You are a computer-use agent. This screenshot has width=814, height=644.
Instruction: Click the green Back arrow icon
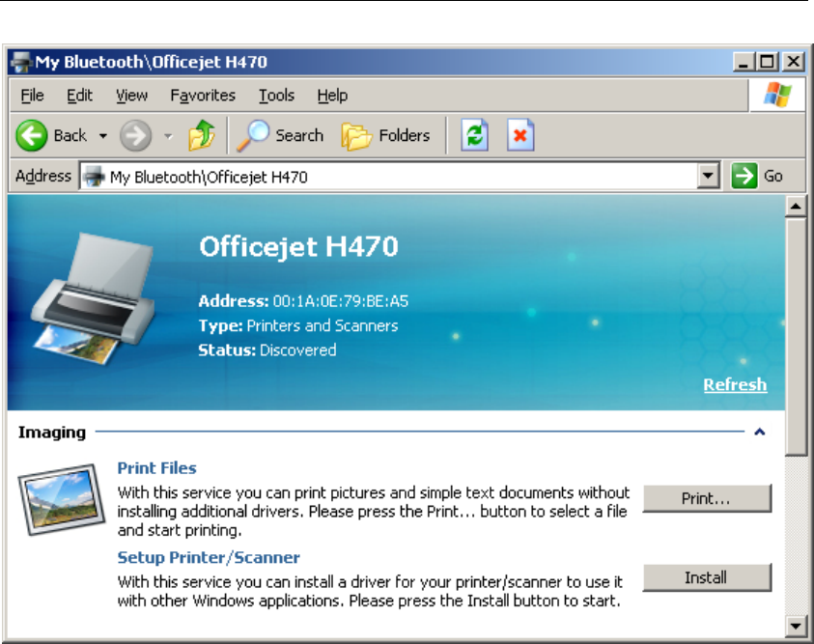pyautogui.click(x=32, y=135)
